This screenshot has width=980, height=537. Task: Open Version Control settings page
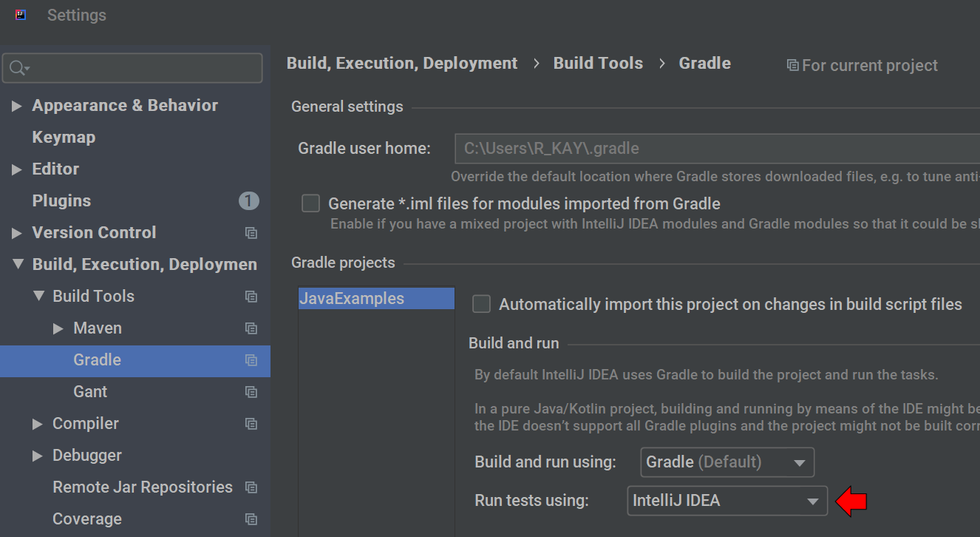[x=94, y=233]
